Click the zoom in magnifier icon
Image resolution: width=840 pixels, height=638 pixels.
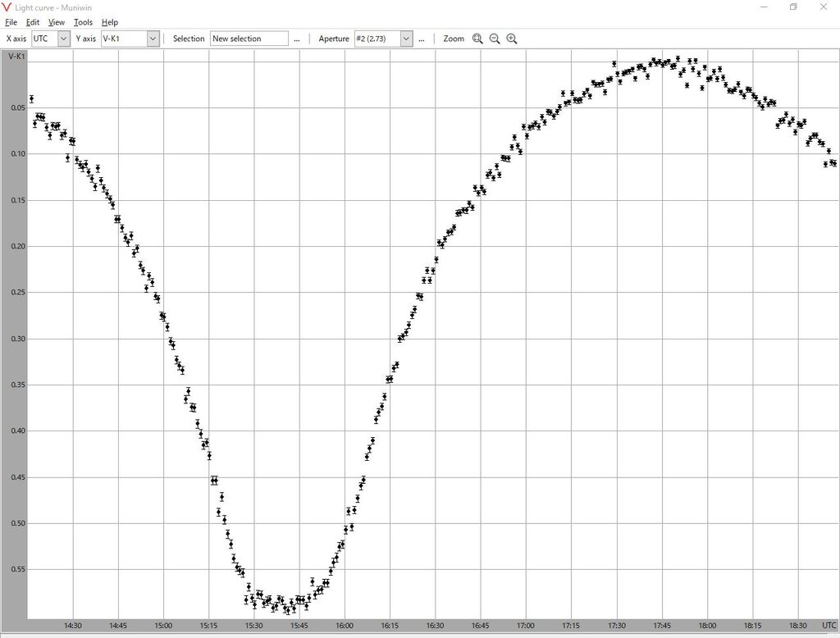coord(512,39)
